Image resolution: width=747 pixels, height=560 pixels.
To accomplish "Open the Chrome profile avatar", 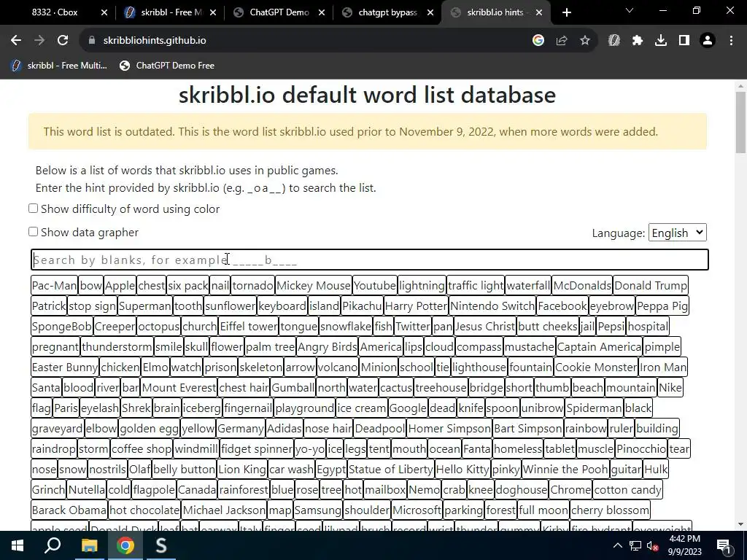I will (x=708, y=41).
